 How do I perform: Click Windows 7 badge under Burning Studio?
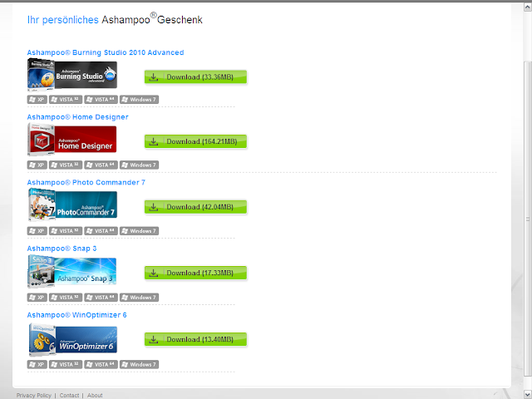pyautogui.click(x=139, y=100)
